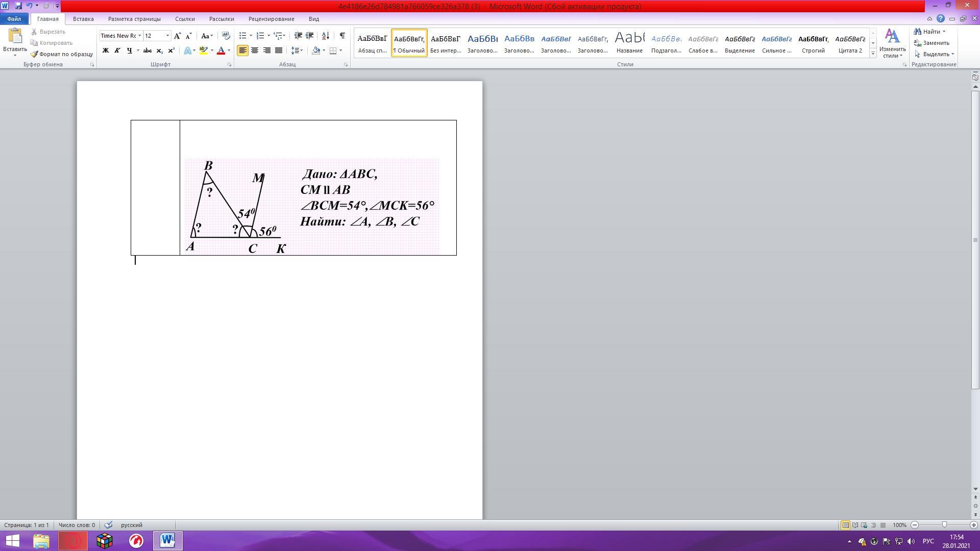Switch to Разметка страницы tab
Image resolution: width=980 pixels, height=551 pixels.
[134, 19]
